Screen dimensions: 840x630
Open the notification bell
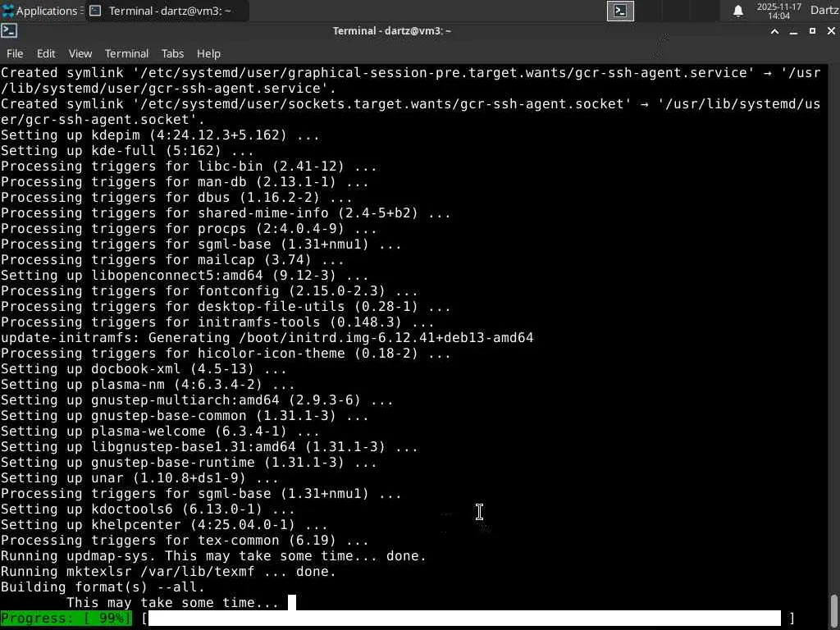tap(738, 11)
